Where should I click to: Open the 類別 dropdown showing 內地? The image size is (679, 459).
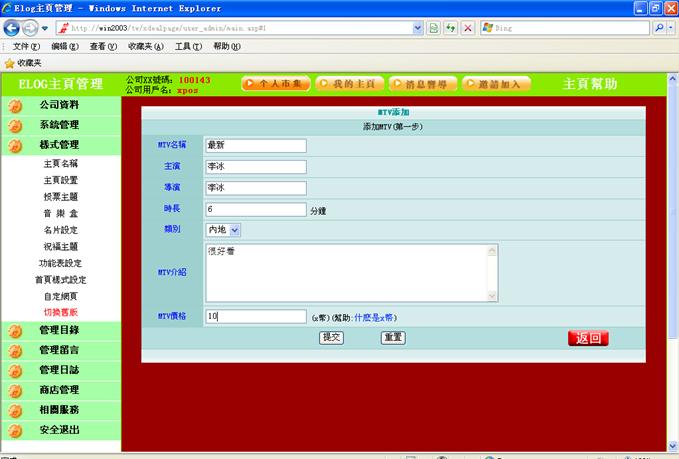click(223, 230)
